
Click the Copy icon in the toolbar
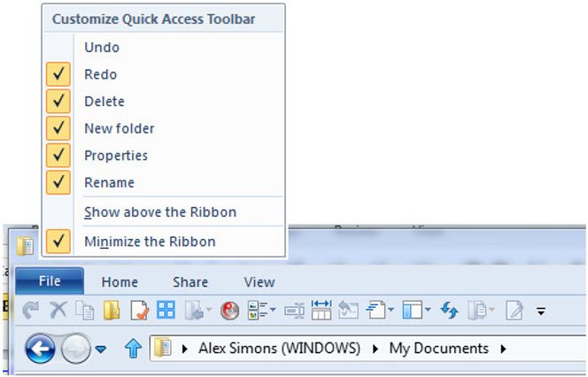(x=85, y=311)
